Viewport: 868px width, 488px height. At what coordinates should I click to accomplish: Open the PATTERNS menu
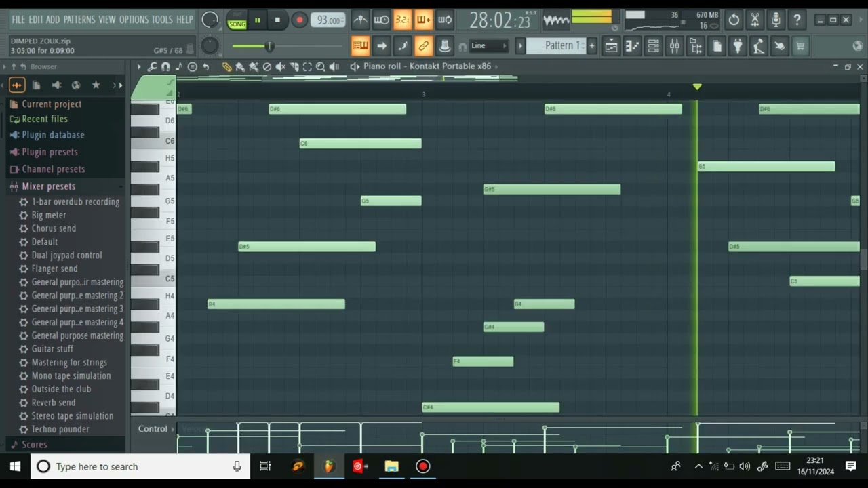tap(79, 20)
